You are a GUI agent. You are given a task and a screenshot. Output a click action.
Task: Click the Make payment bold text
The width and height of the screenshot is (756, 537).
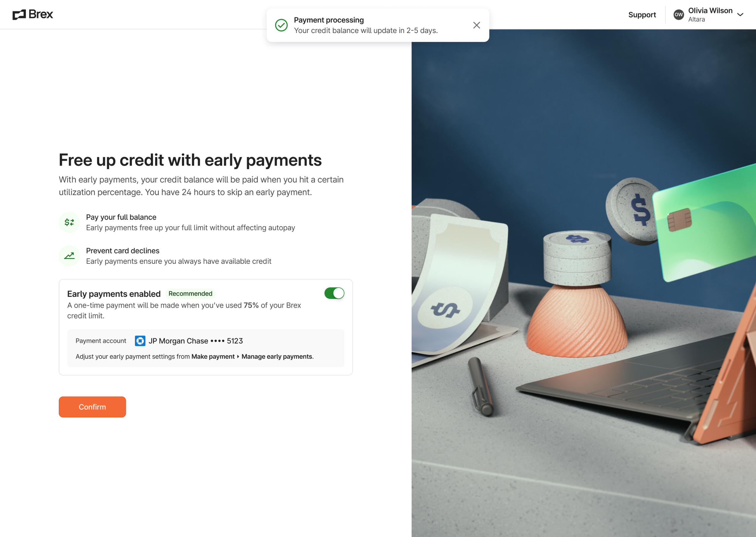pyautogui.click(x=213, y=356)
